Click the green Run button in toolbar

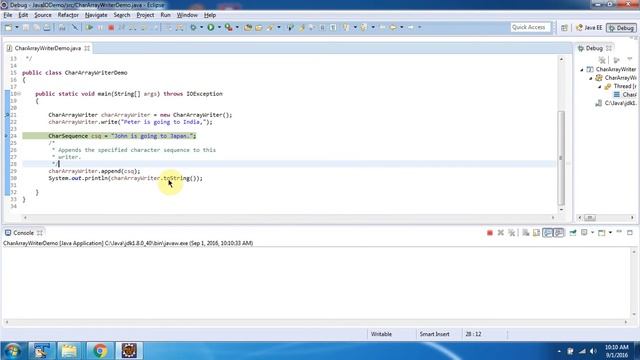point(211,27)
